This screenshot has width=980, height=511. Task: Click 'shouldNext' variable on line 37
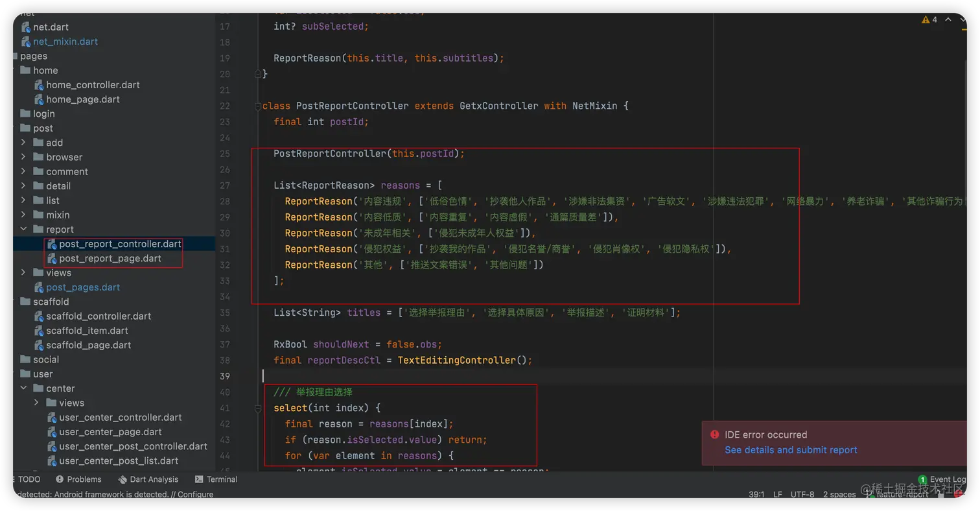pyautogui.click(x=341, y=344)
